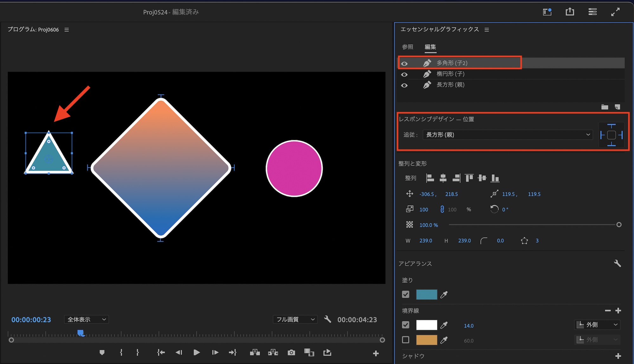Click the fill color eyedropper
The width and height of the screenshot is (634, 364).
pyautogui.click(x=444, y=295)
